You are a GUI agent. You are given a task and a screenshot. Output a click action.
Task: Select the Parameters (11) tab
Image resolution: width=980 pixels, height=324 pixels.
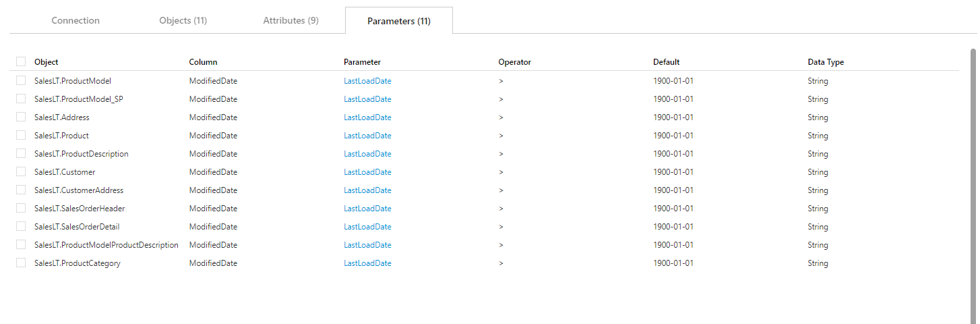(x=398, y=21)
